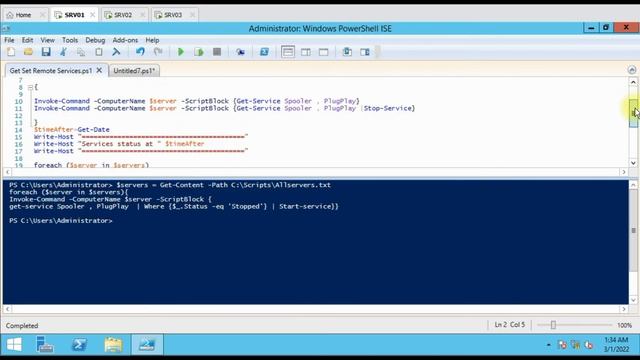This screenshot has width=640, height=360.
Task: Open the Windows Start button
Action: (14, 345)
